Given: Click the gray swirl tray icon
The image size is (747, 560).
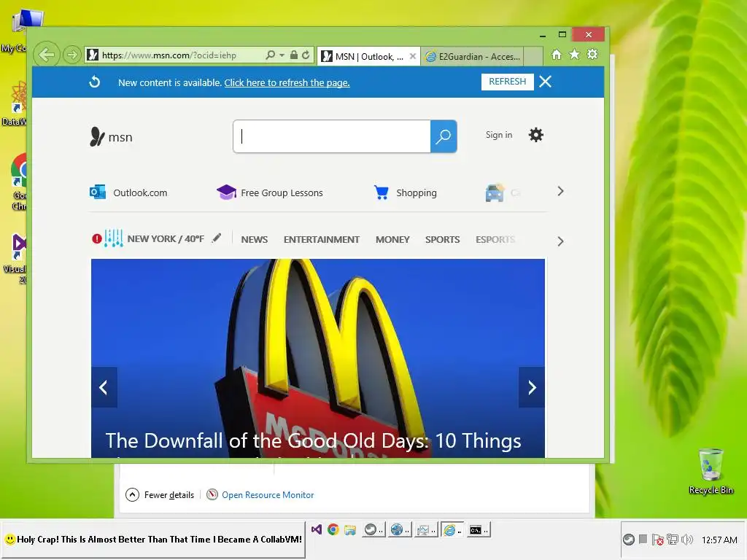Looking at the screenshot, I should tap(629, 540).
